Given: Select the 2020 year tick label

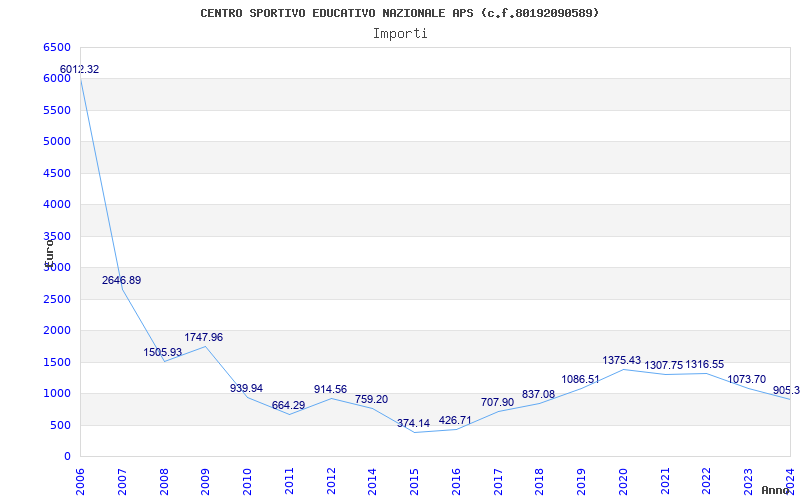Looking at the screenshot, I should pos(623,482).
